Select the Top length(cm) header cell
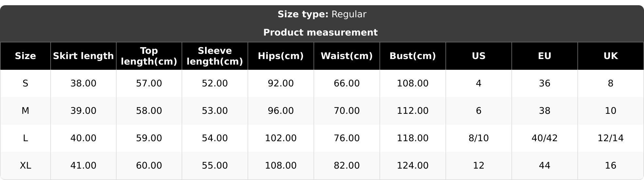This screenshot has width=644, height=180. (149, 56)
